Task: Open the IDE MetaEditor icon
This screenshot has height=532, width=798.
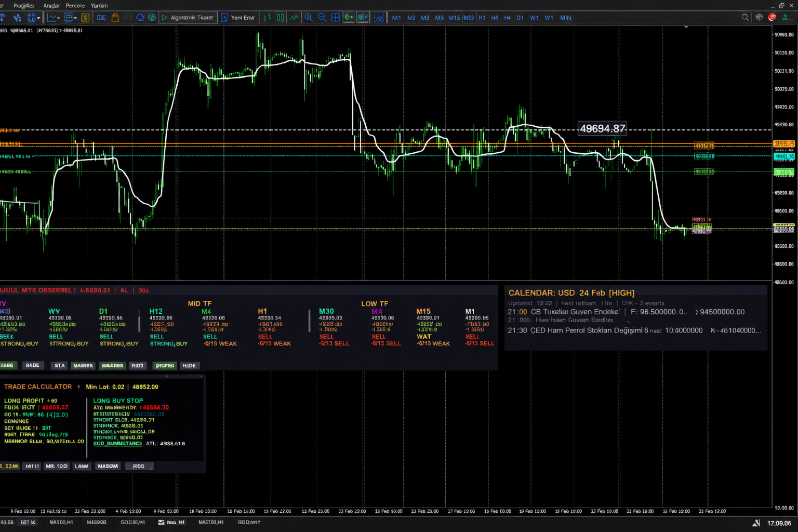Action: [101, 18]
